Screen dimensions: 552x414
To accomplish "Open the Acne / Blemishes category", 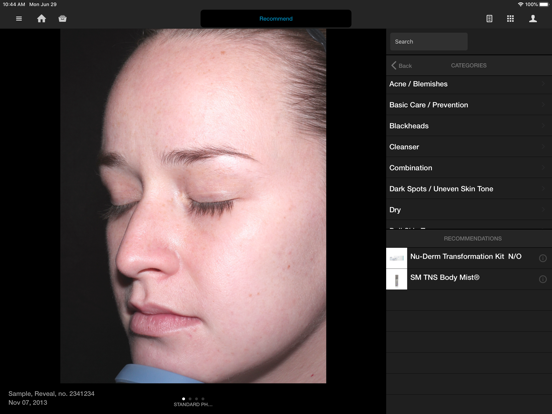I will click(469, 84).
